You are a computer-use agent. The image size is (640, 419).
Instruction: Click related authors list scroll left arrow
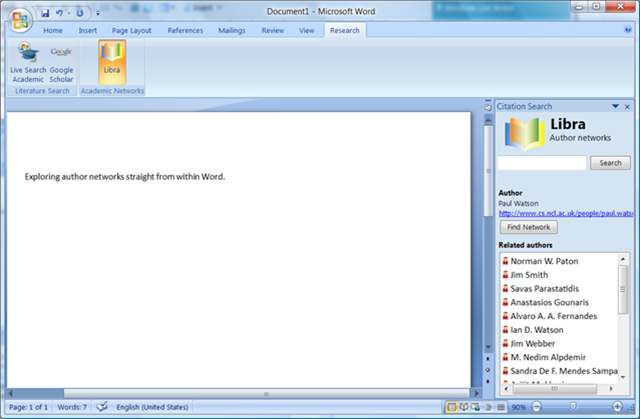(506, 389)
